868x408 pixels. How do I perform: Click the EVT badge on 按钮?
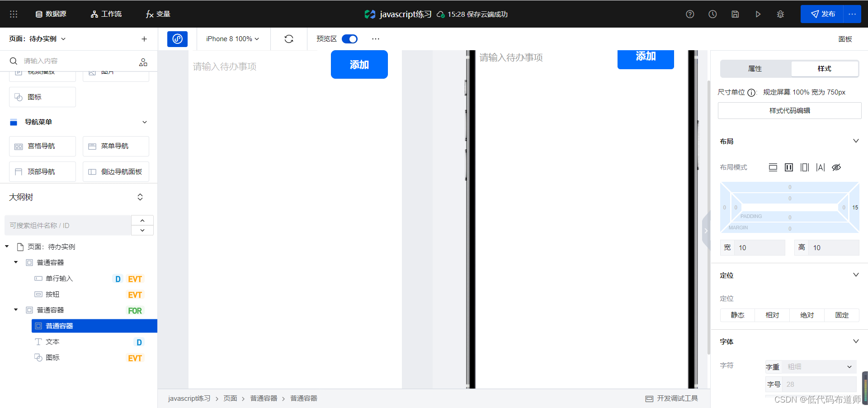point(135,295)
